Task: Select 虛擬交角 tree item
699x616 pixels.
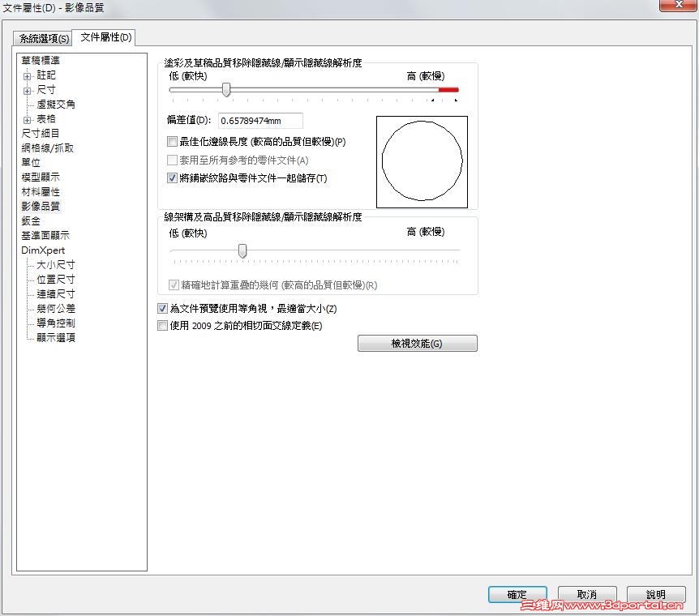Action: (x=56, y=105)
